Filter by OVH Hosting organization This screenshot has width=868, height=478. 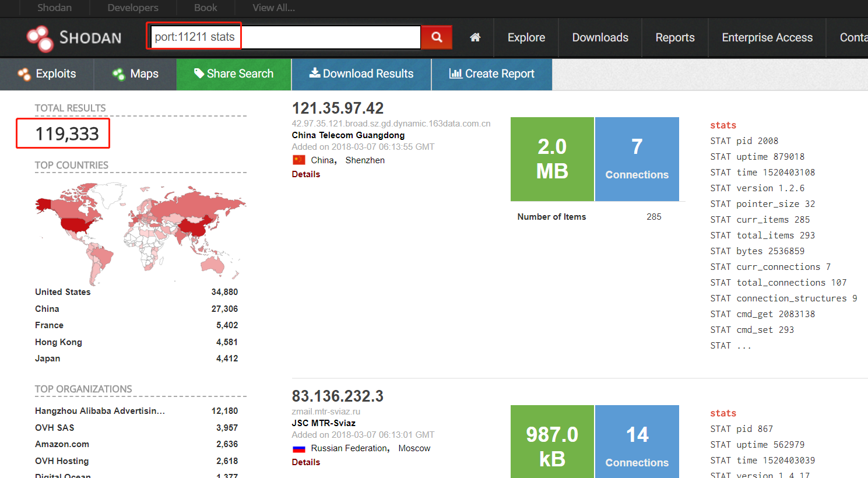click(x=62, y=461)
